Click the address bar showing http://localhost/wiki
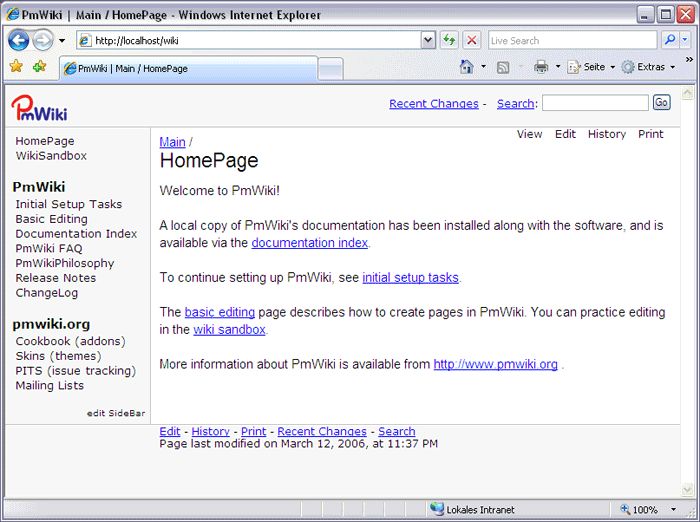The image size is (700, 522). point(249,41)
